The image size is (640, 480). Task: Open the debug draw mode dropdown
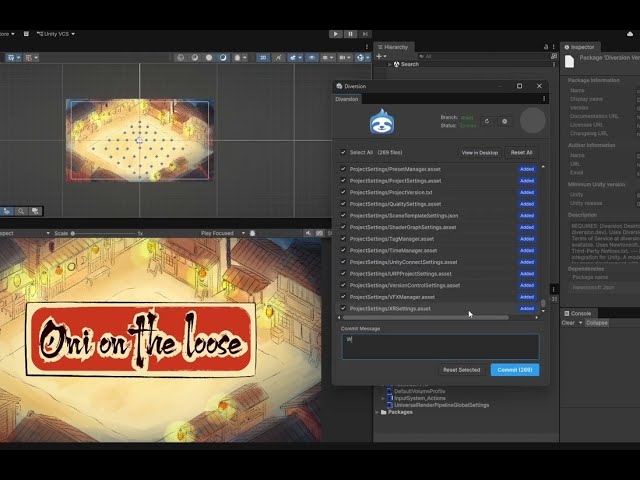[240, 58]
